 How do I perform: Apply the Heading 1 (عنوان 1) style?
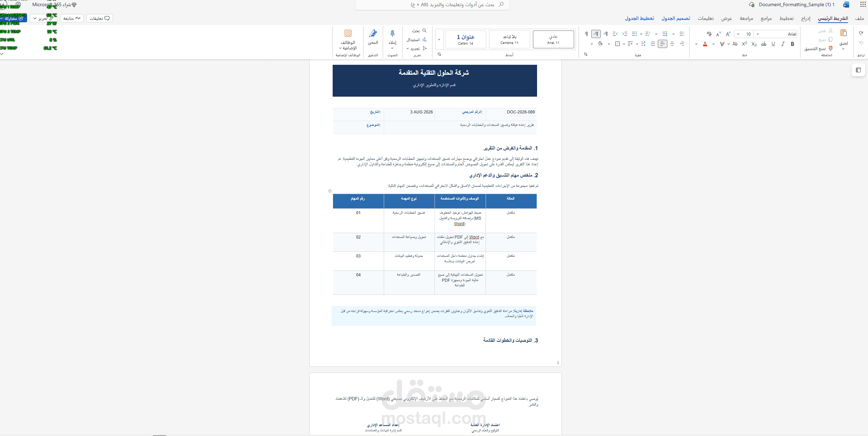tap(465, 39)
